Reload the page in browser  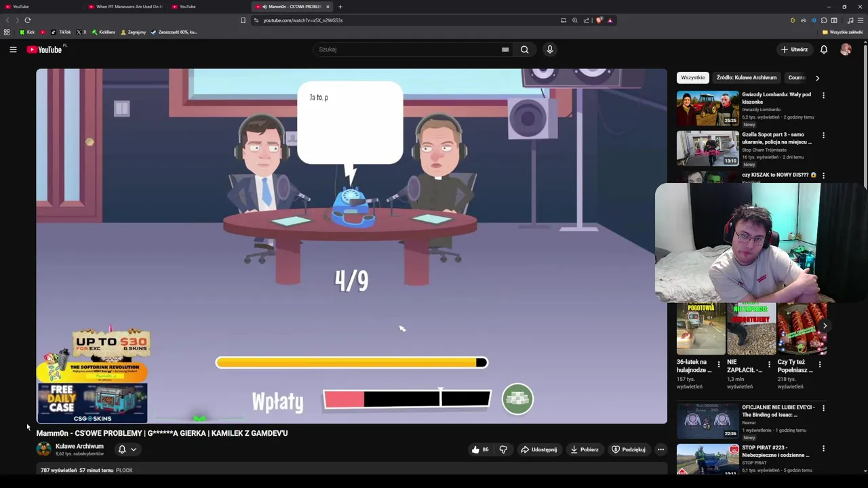click(x=28, y=20)
